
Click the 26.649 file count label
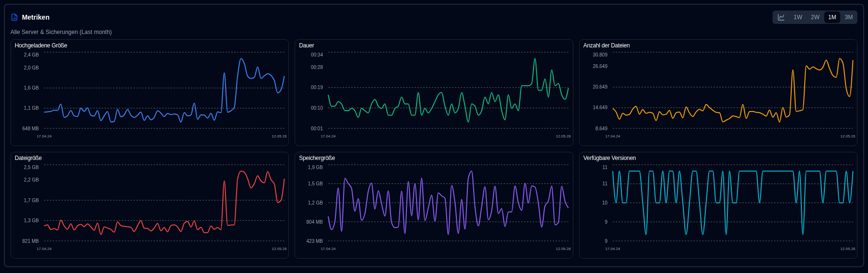pos(600,67)
